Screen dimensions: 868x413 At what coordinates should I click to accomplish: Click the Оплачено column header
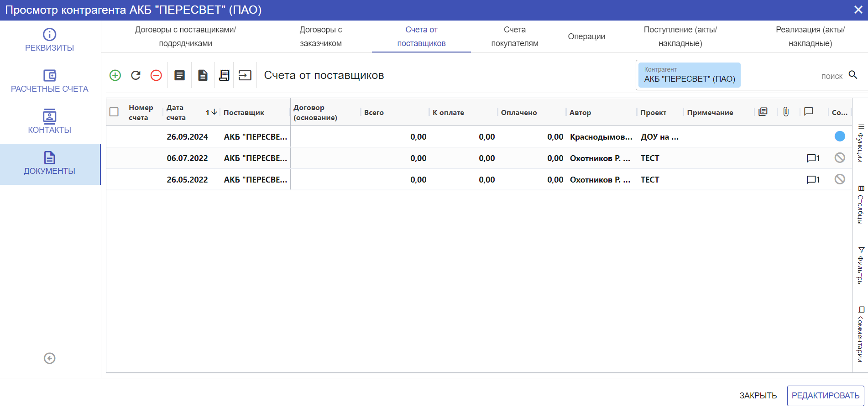pos(519,112)
